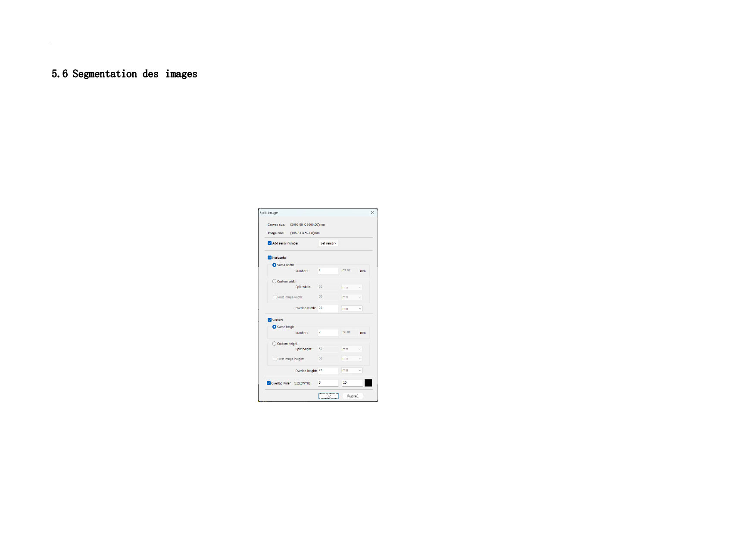Image resolution: width=756 pixels, height=534 pixels.
Task: Click the Set remark button
Action: click(x=328, y=243)
